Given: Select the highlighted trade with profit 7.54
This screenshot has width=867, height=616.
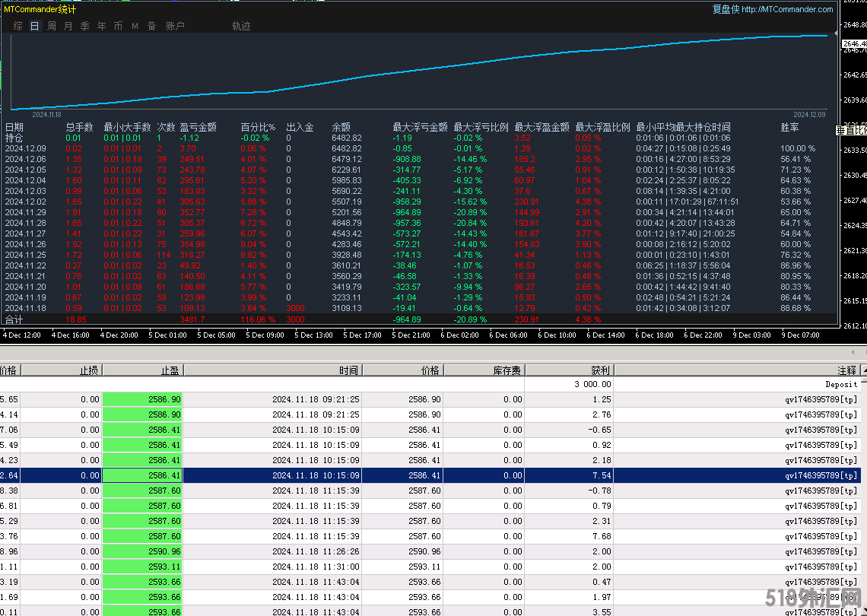Looking at the screenshot, I should pos(430,475).
